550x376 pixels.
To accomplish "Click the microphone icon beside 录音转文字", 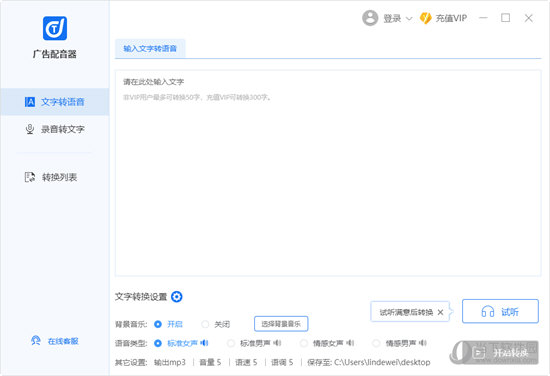I will pyautogui.click(x=30, y=129).
